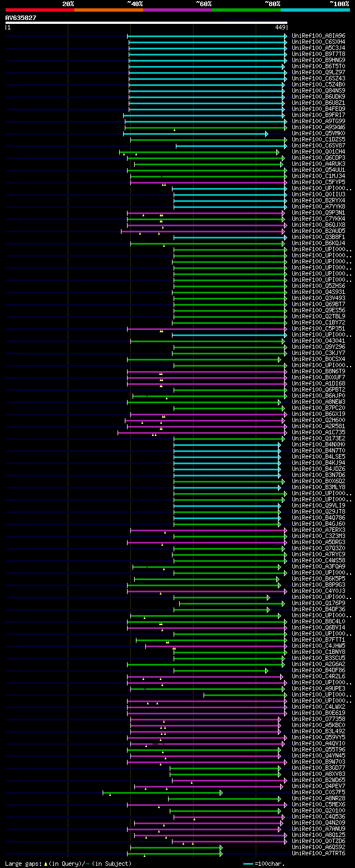The height and width of the screenshot is (868, 355).
Task: Select hit label UniRef100_A1DI68
Action: tap(318, 383)
